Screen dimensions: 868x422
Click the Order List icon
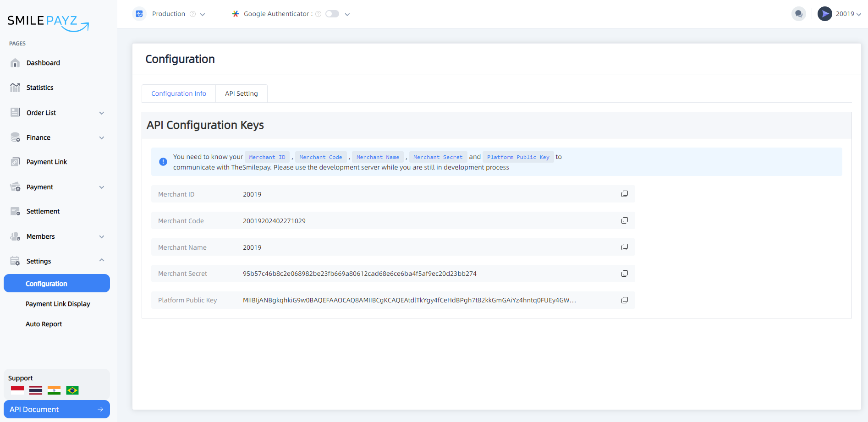tap(15, 112)
